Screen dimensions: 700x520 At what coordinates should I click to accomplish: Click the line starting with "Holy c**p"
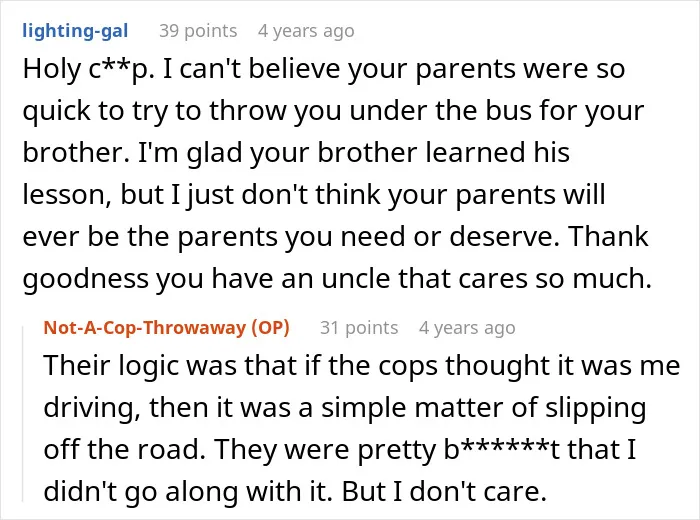tap(324, 69)
